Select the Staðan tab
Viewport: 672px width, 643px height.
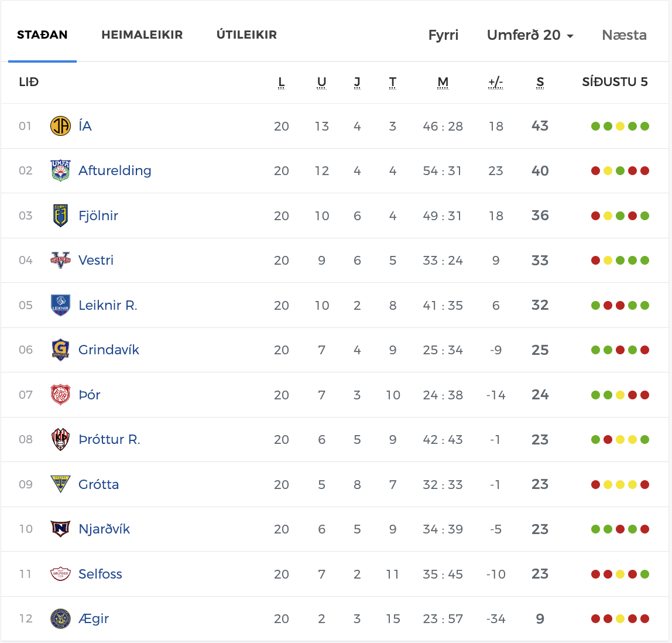coord(42,35)
